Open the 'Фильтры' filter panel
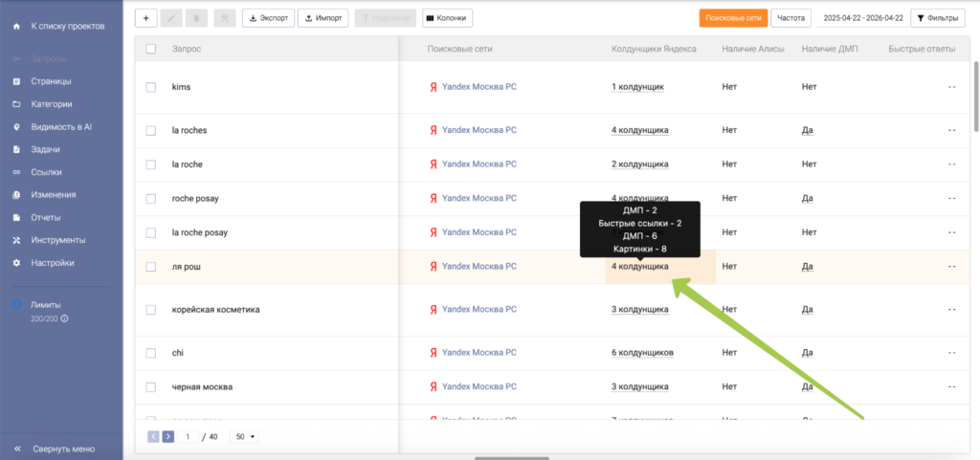 coord(937,18)
